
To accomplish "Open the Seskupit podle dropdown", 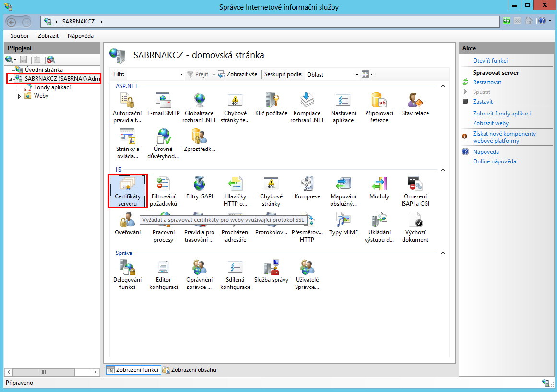I will tap(356, 75).
